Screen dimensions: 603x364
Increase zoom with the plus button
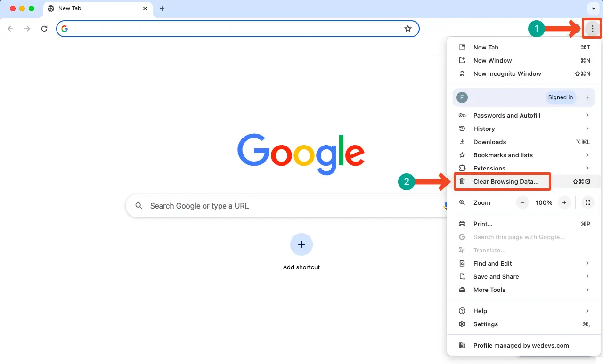(564, 202)
